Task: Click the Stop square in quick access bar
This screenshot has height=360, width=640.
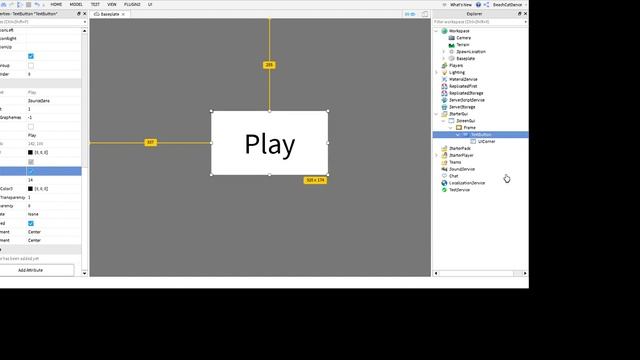Action: [x=29, y=4]
